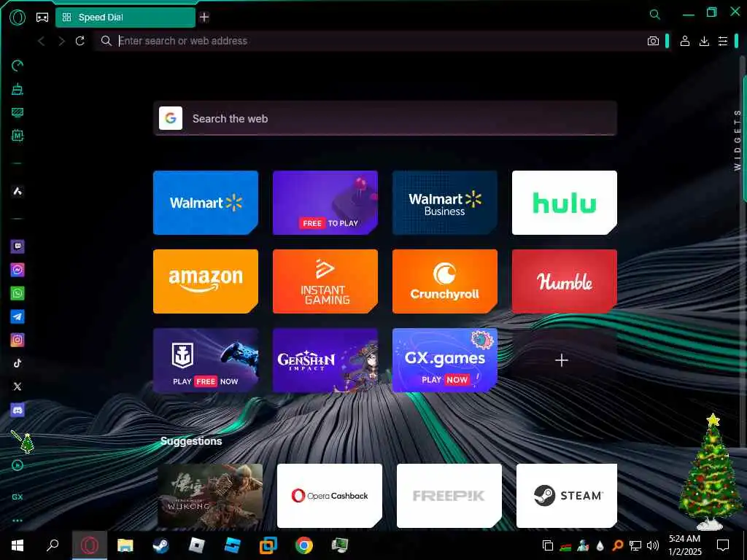Screen dimensions: 747x560
Task: Go back to the previous page
Action: [42, 41]
